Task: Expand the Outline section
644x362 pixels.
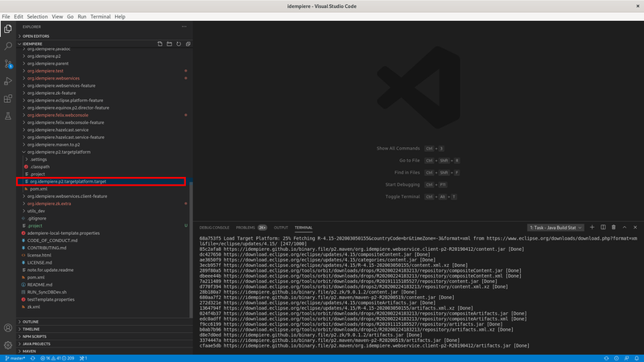Action: 31,322
